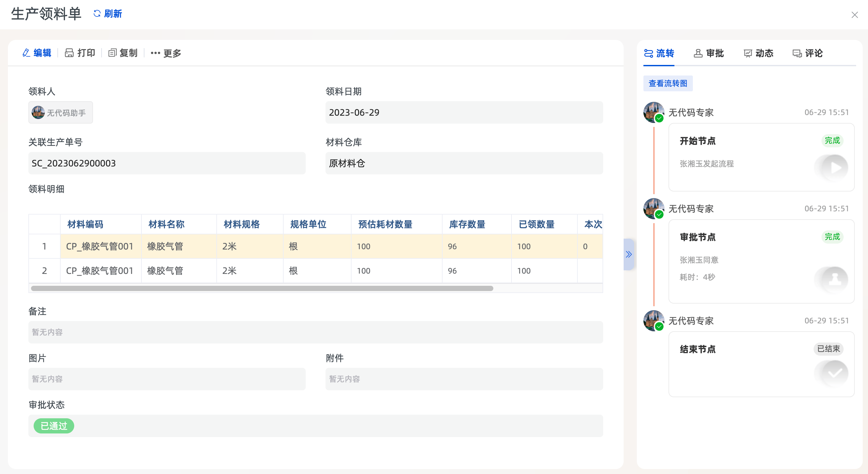Image resolution: width=868 pixels, height=474 pixels.
Task: Click the stamp icon in 审批节点 card
Action: coord(835,279)
